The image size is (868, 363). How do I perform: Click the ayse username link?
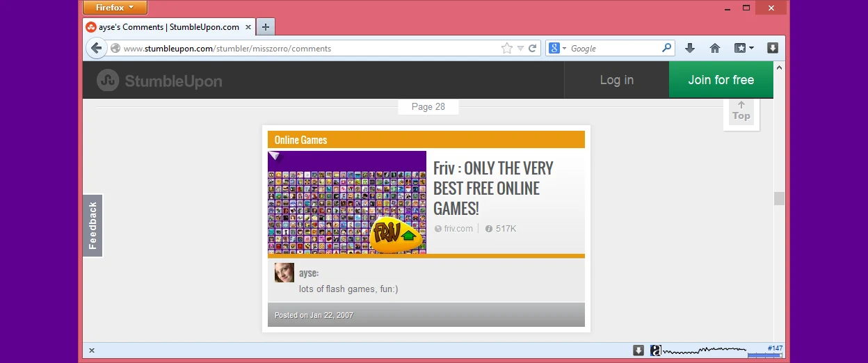point(309,273)
